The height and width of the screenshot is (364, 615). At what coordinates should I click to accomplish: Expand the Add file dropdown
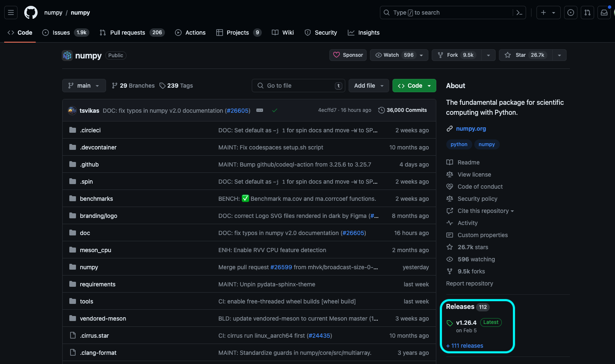point(369,86)
